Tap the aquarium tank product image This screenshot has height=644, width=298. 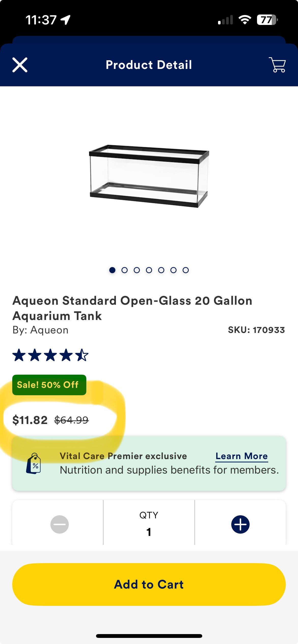(149, 176)
